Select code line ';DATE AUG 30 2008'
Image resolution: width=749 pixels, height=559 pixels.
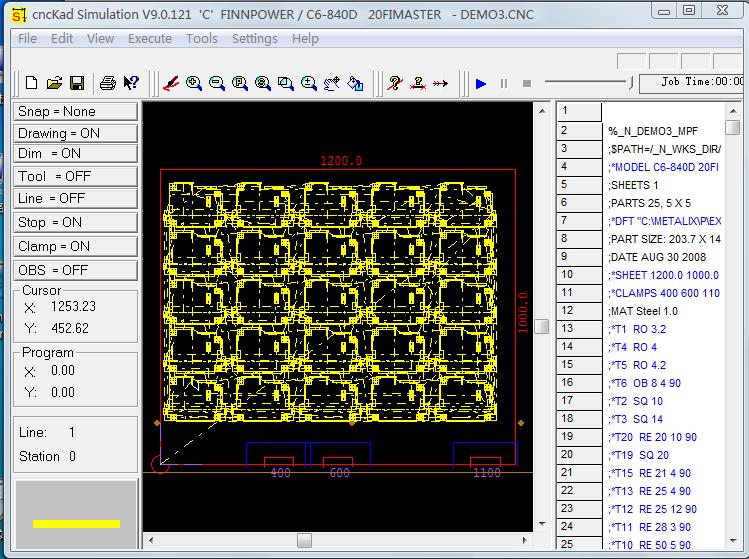[657, 257]
